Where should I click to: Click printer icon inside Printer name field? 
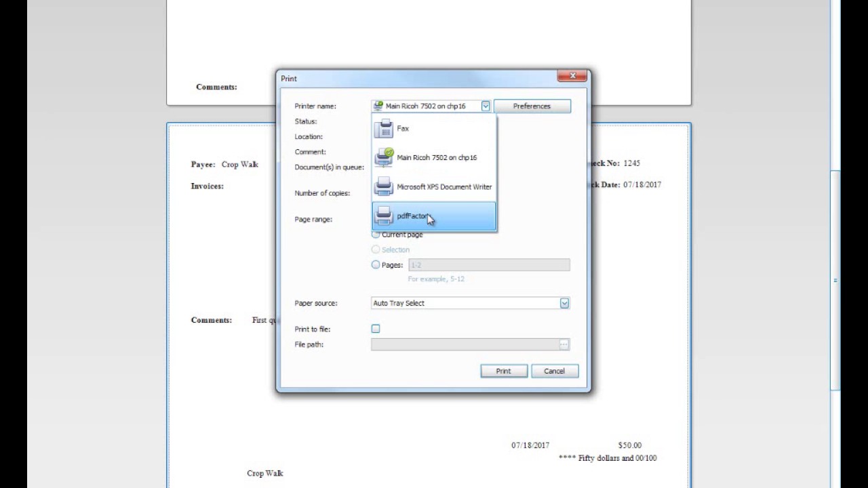(379, 106)
